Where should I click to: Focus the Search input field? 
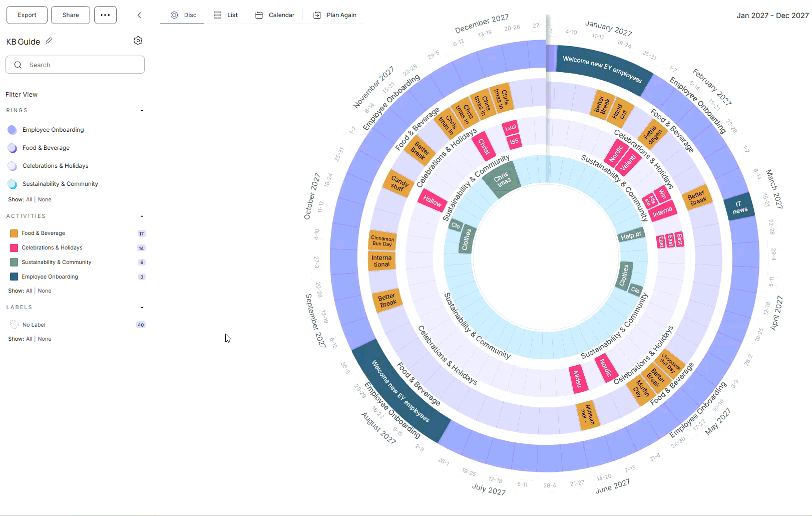75,65
